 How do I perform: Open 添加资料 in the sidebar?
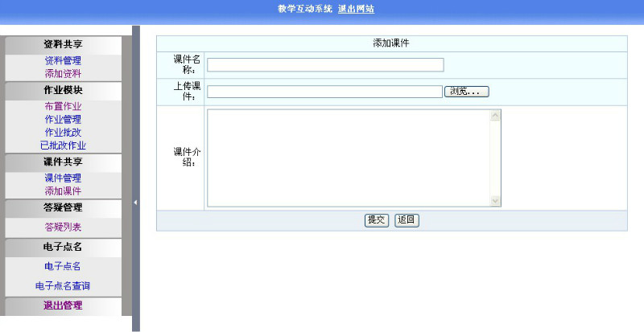click(63, 74)
